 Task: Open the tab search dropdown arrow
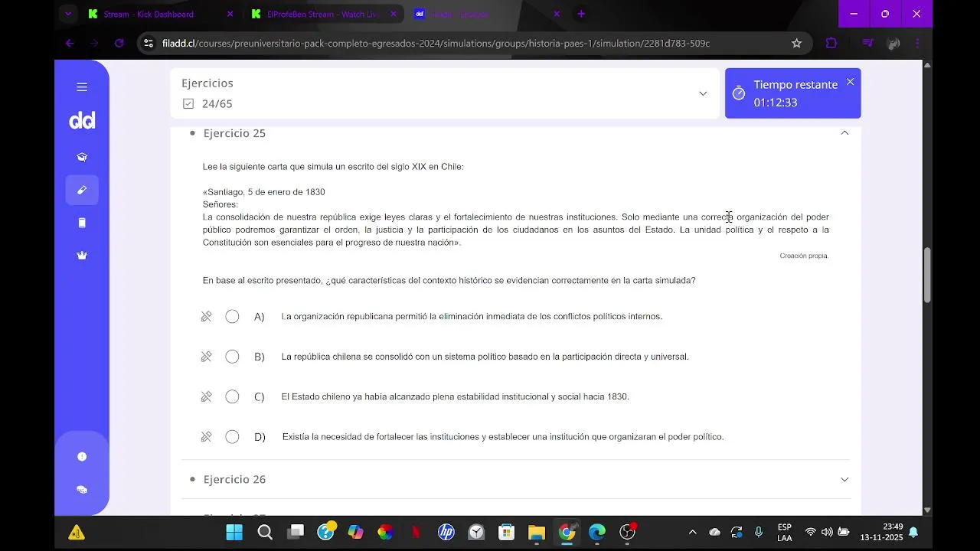(x=68, y=14)
